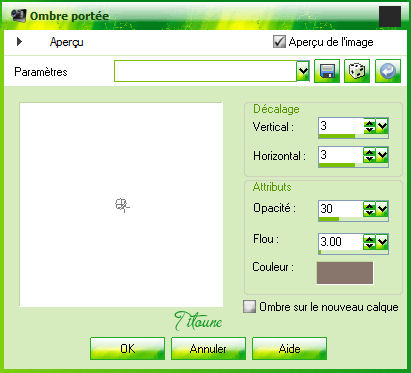The height and width of the screenshot is (373, 411).
Task: Open help with the Aide button
Action: point(289,348)
